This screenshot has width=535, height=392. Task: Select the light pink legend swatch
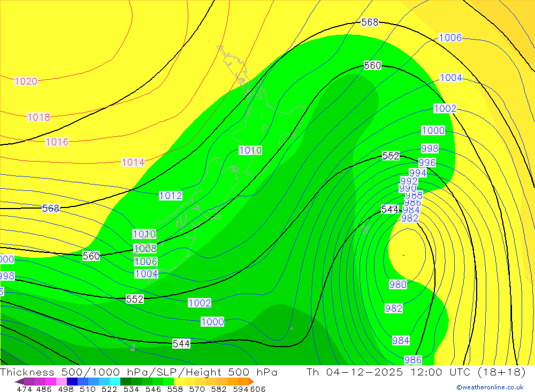62,381
